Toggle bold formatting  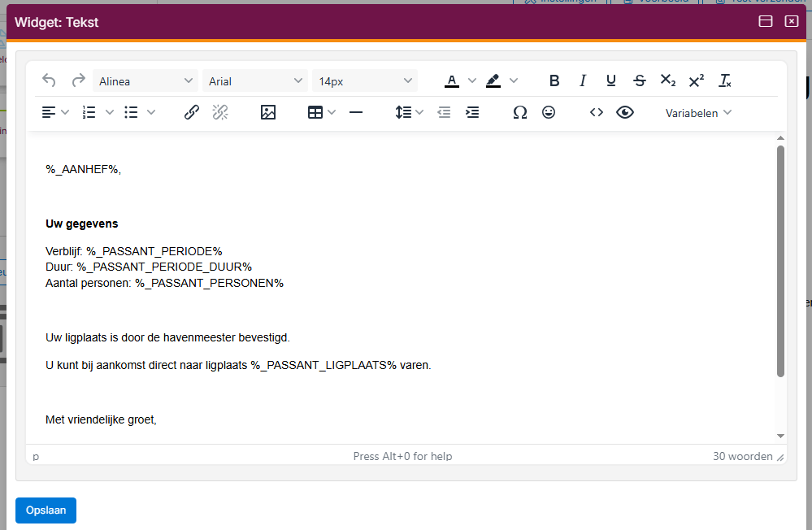click(554, 80)
